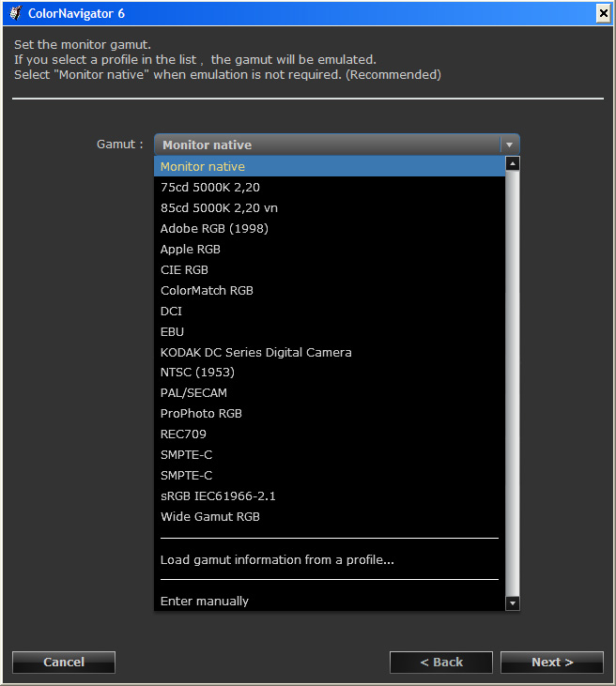Select Monitor native from the gamut list
This screenshot has width=616, height=686.
203,167
